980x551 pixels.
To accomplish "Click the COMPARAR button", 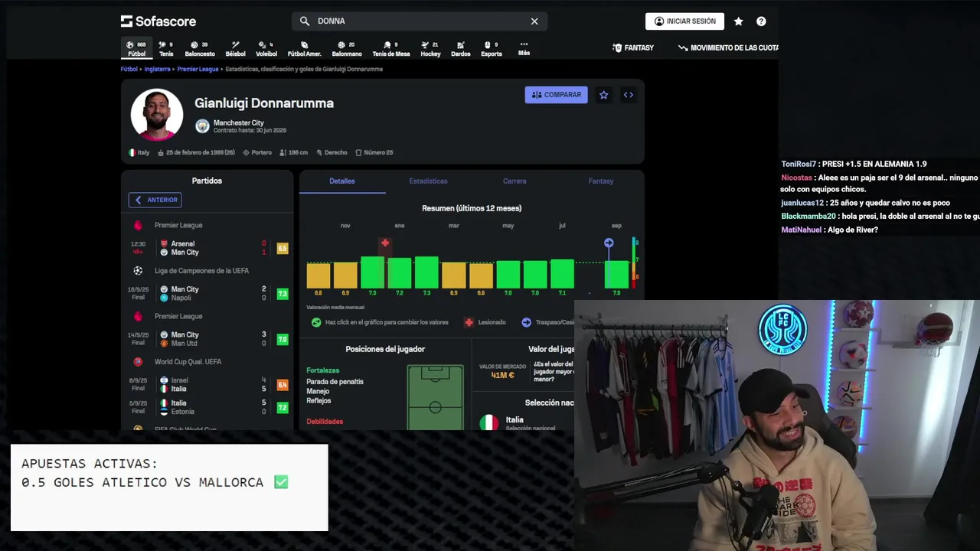I will [x=556, y=95].
